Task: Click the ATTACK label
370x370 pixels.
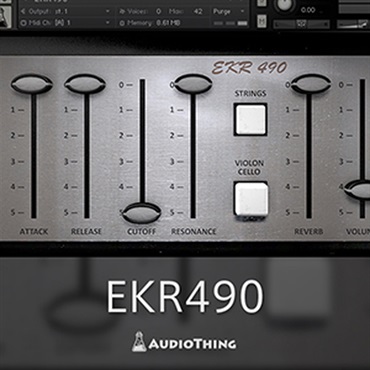Action: pos(34,231)
